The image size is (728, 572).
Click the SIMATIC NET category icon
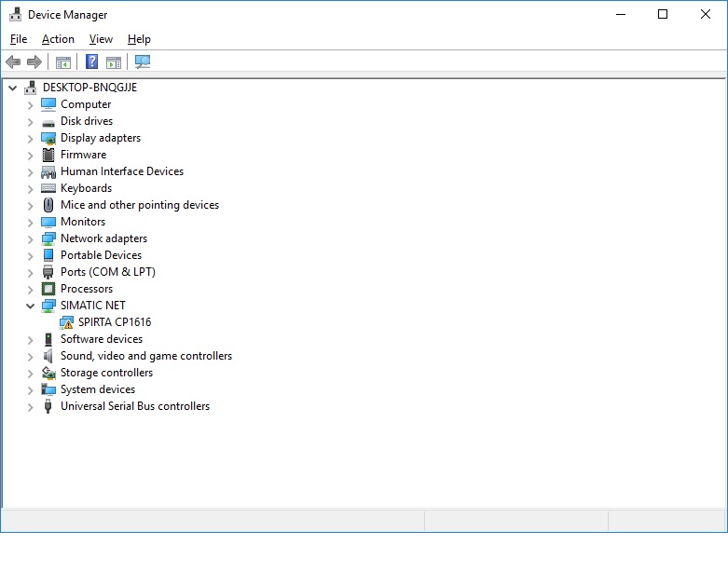tap(48, 306)
